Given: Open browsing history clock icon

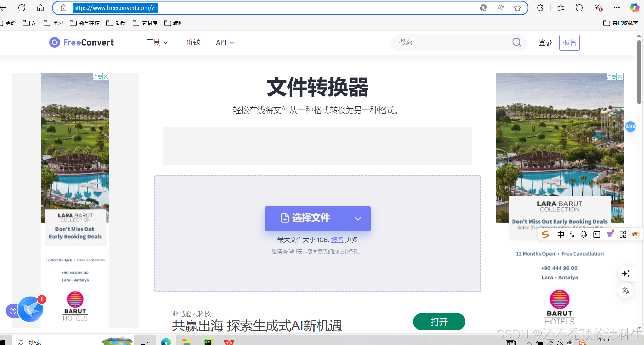Looking at the screenshot, I should [x=579, y=8].
